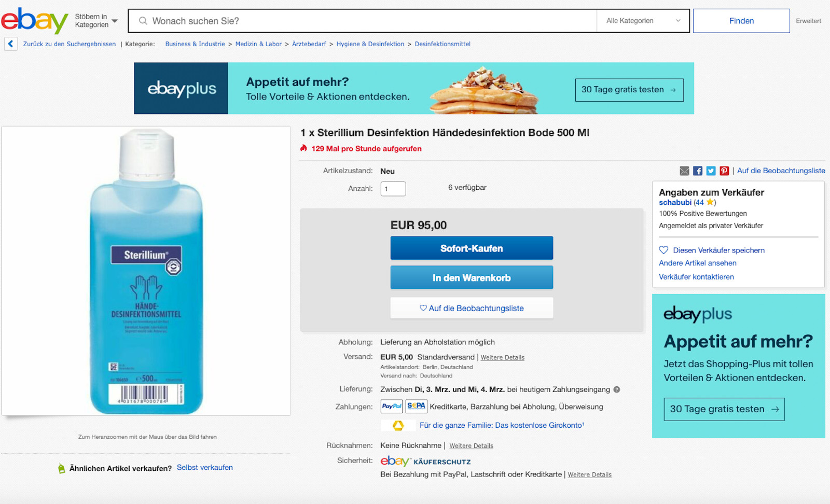Save this seller with heart icon
Image resolution: width=830 pixels, height=504 pixels.
click(x=663, y=250)
